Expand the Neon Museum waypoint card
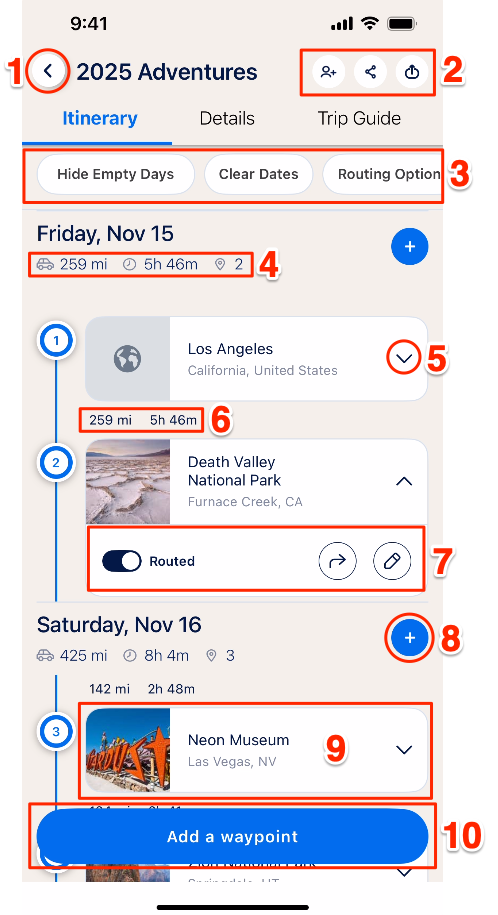 (x=404, y=750)
